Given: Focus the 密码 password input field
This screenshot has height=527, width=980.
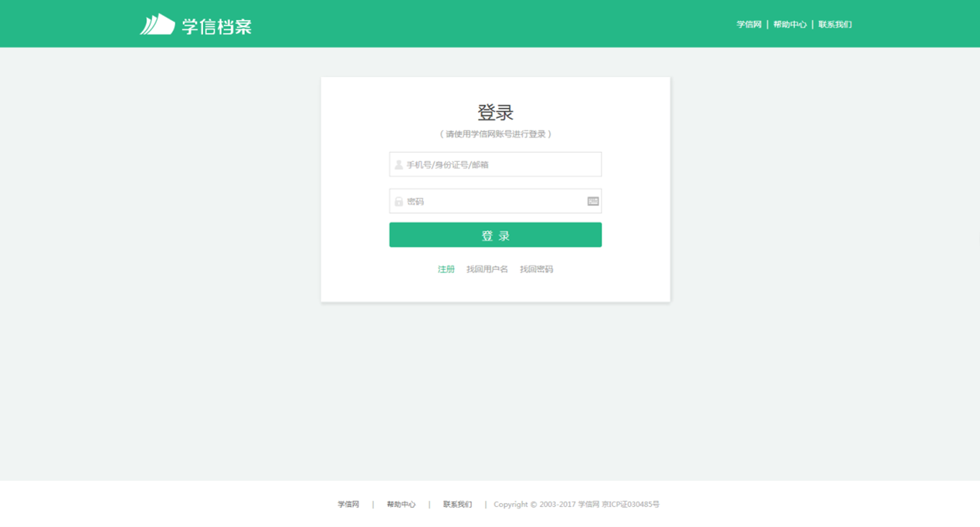Looking at the screenshot, I should [x=494, y=201].
